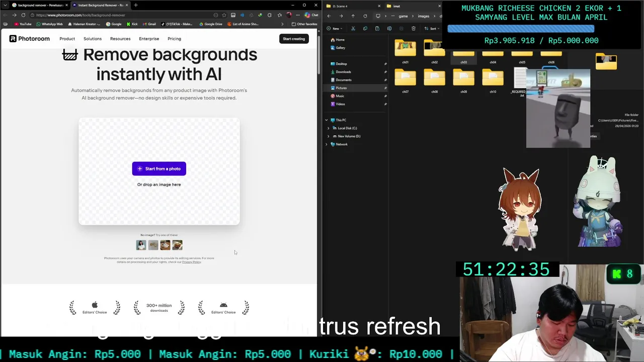Click the Or drop an image here area
The width and height of the screenshot is (644, 362).
point(159,185)
